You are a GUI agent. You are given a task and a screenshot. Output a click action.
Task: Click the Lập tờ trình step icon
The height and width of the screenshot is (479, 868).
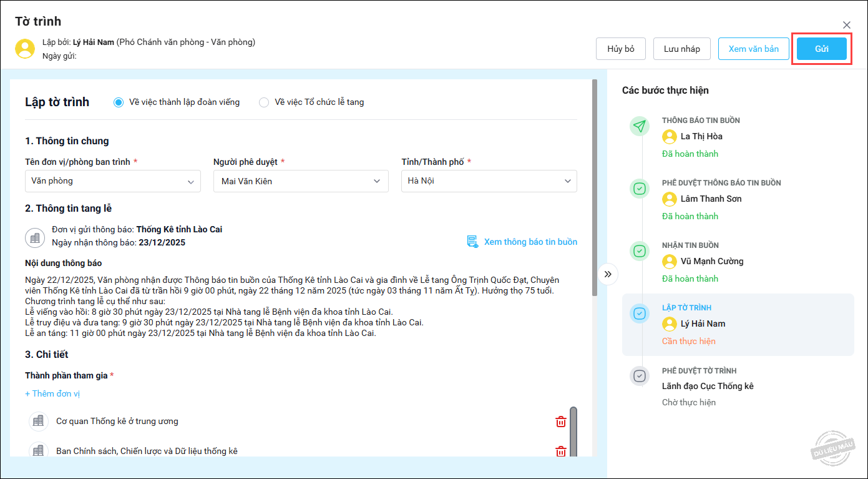tap(639, 314)
